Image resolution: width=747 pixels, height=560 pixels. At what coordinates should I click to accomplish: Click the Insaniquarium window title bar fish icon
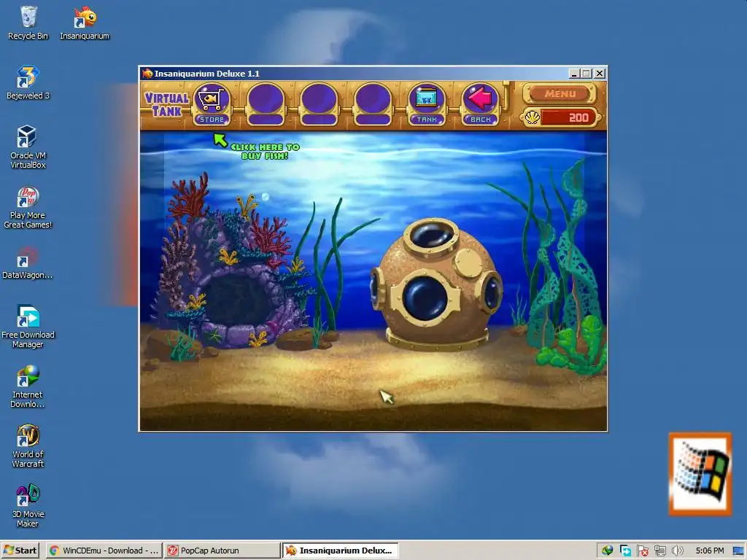tap(147, 74)
